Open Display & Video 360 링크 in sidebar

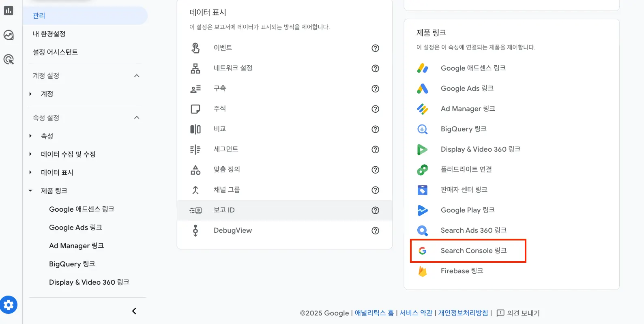point(89,282)
